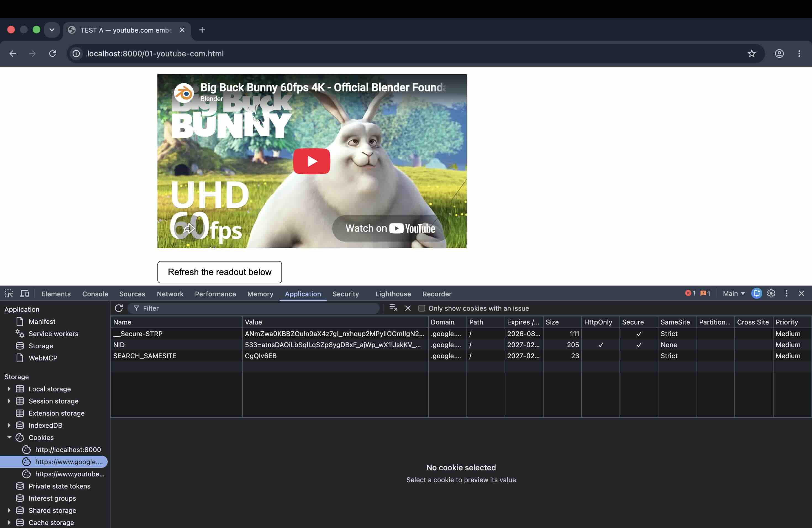The height and width of the screenshot is (528, 812).
Task: Open the Security tab
Action: tap(345, 294)
